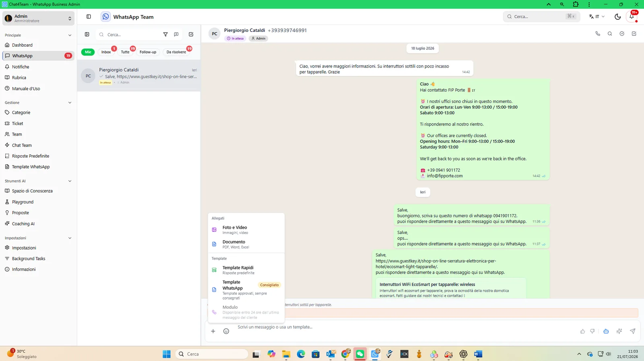This screenshot has width=644, height=361.
Task: Choose Template Rapidi option
Action: 246,270
